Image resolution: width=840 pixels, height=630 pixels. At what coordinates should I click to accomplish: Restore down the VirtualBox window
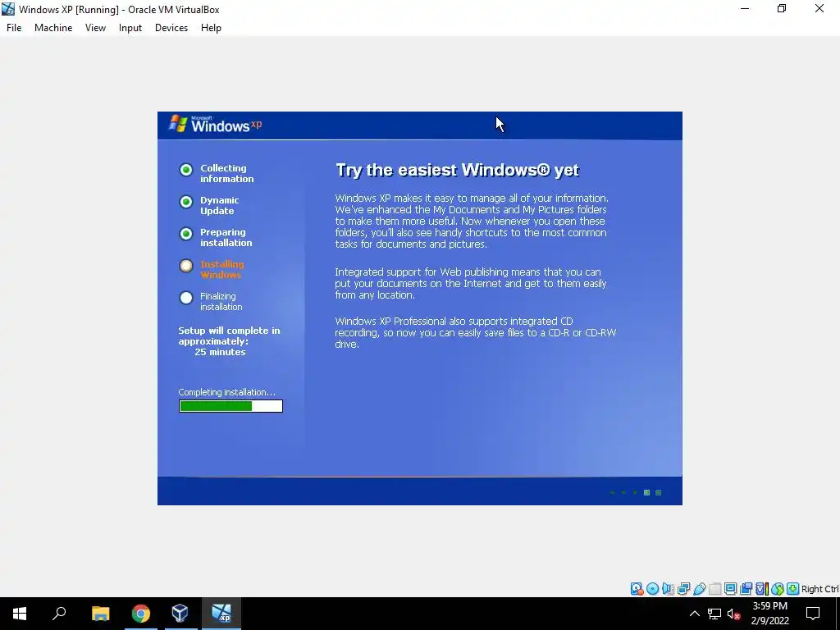click(x=782, y=9)
